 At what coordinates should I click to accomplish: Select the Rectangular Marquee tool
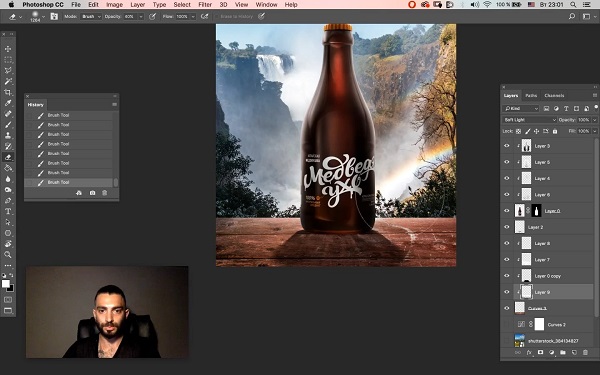[8, 60]
